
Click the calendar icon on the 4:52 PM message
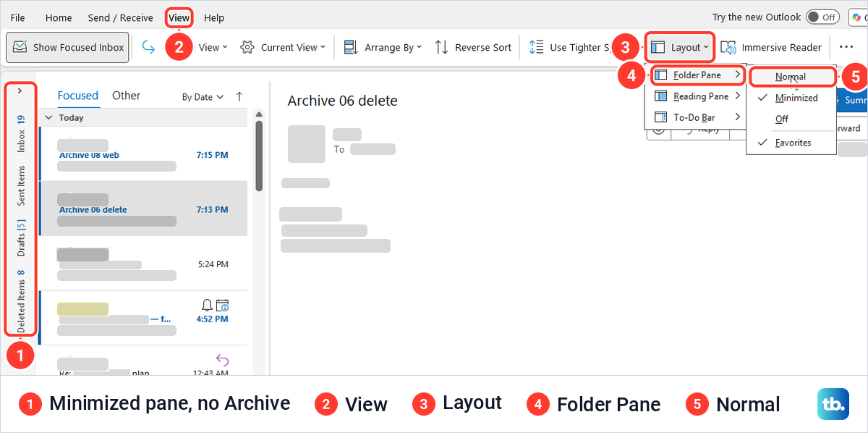click(222, 304)
